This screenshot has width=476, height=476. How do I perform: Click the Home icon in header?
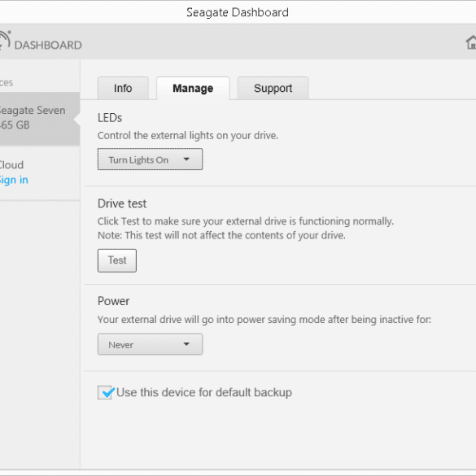pos(471,42)
